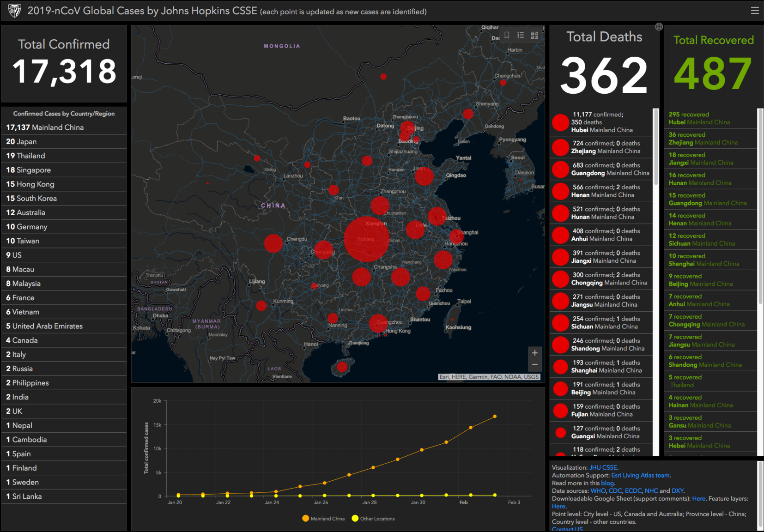Toggle Mainland China series in chart legend
The height and width of the screenshot is (532, 764).
[323, 519]
